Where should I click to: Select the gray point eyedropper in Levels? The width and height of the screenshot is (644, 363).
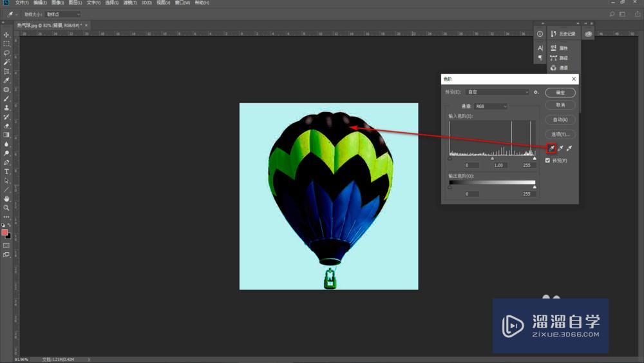[560, 149]
